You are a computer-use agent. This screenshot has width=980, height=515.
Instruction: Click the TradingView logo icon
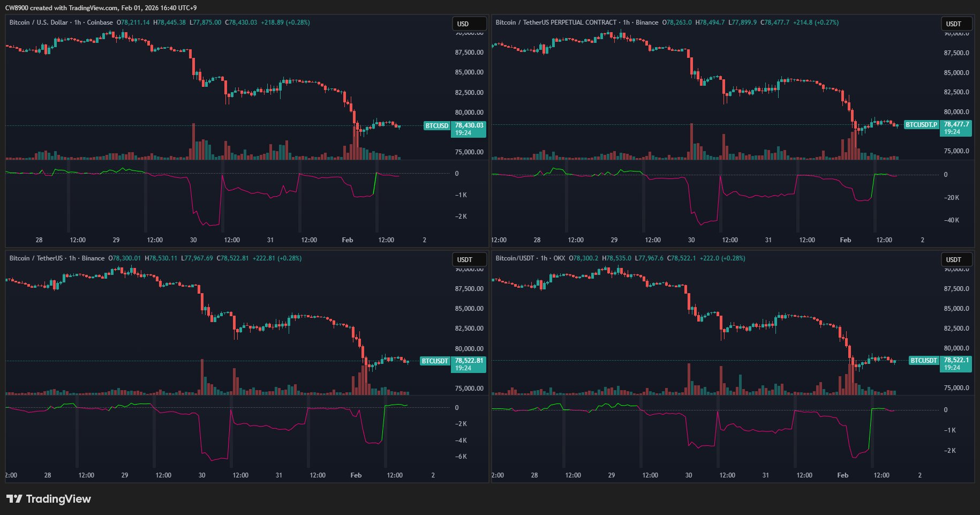[14, 499]
